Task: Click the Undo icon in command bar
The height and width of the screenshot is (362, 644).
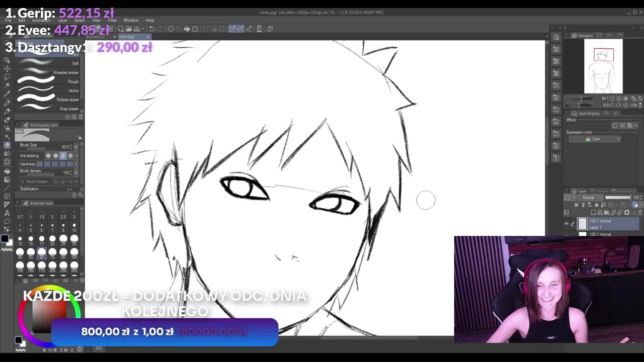Action: (152, 29)
